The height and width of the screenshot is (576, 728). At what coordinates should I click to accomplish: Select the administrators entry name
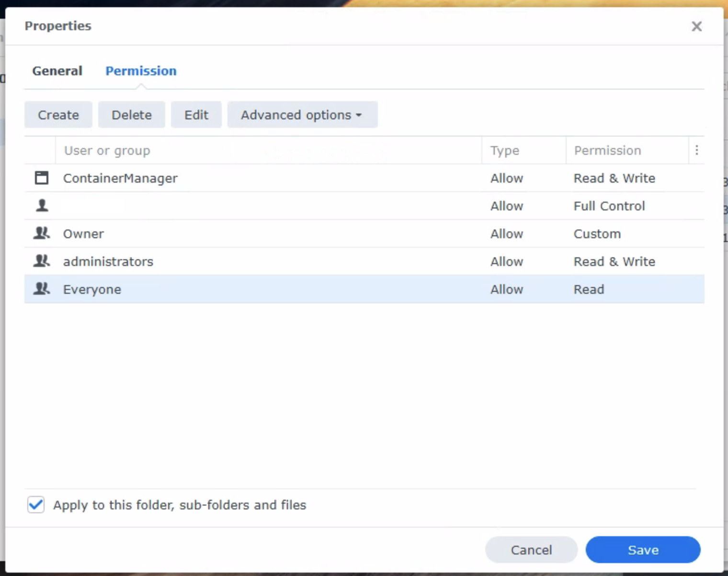(108, 262)
